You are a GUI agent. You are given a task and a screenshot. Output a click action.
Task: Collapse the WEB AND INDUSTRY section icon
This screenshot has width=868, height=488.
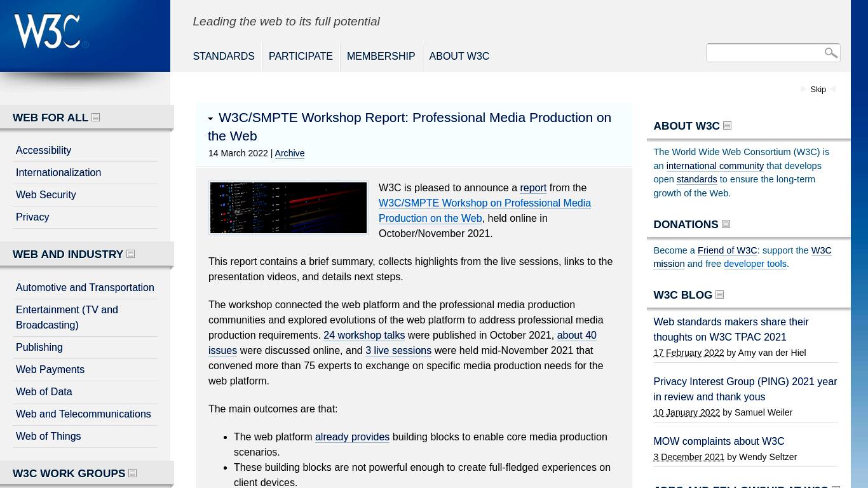click(130, 254)
